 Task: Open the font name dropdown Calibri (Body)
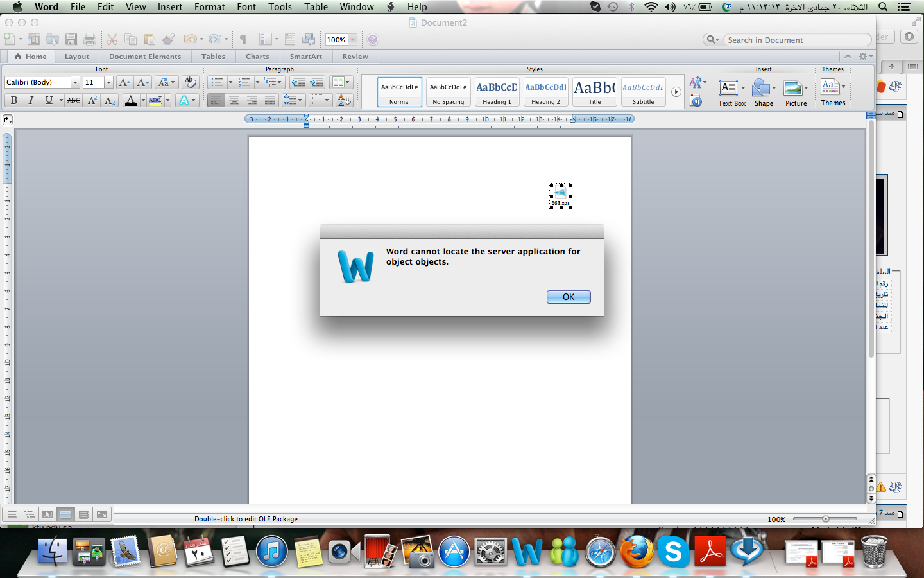(x=75, y=82)
